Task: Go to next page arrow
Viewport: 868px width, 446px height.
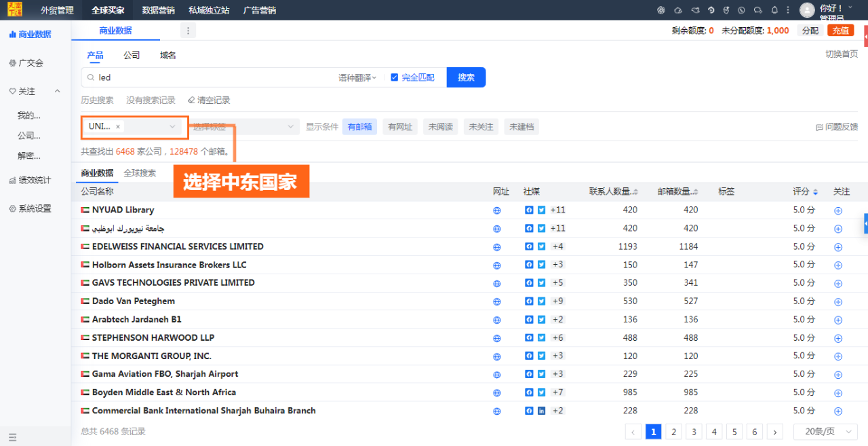Action: coord(776,432)
